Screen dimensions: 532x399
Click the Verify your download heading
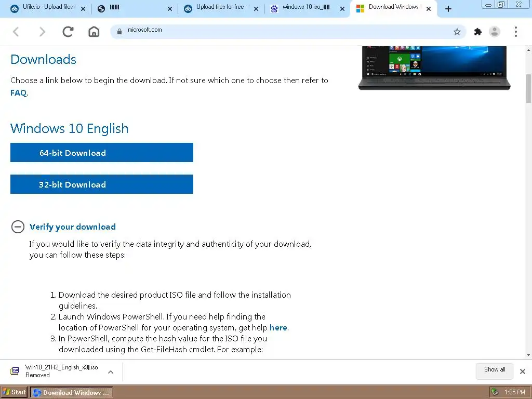(x=73, y=227)
